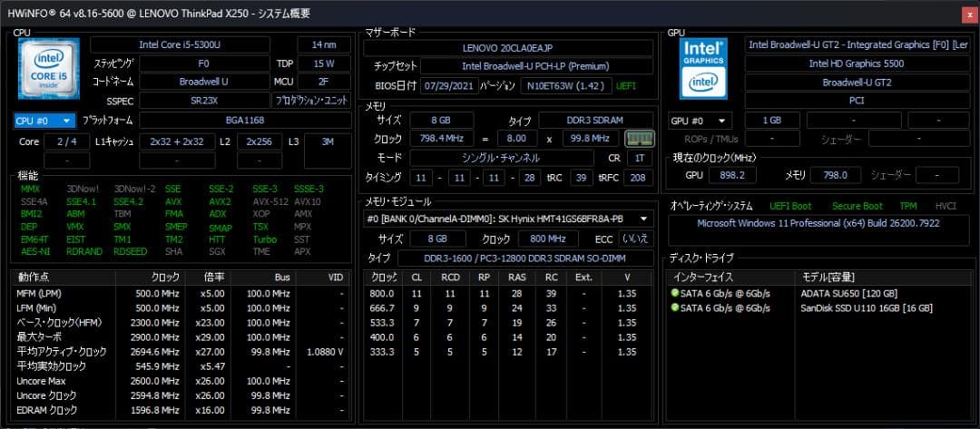Click the 14 nm process value
The height and width of the screenshot is (429, 980).
click(324, 45)
